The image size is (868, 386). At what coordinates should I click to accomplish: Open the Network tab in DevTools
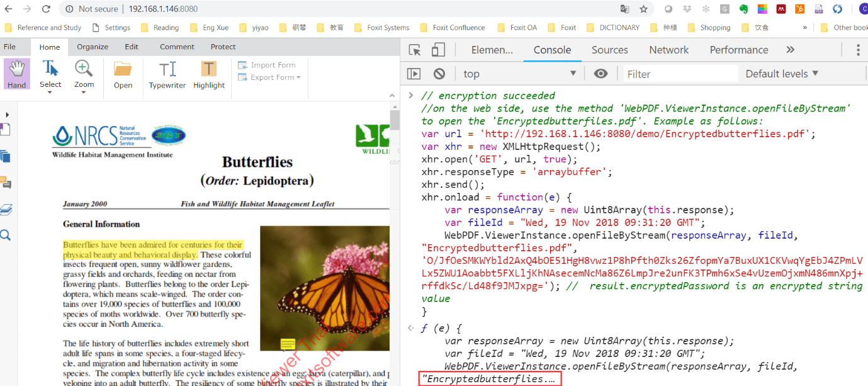pyautogui.click(x=668, y=50)
